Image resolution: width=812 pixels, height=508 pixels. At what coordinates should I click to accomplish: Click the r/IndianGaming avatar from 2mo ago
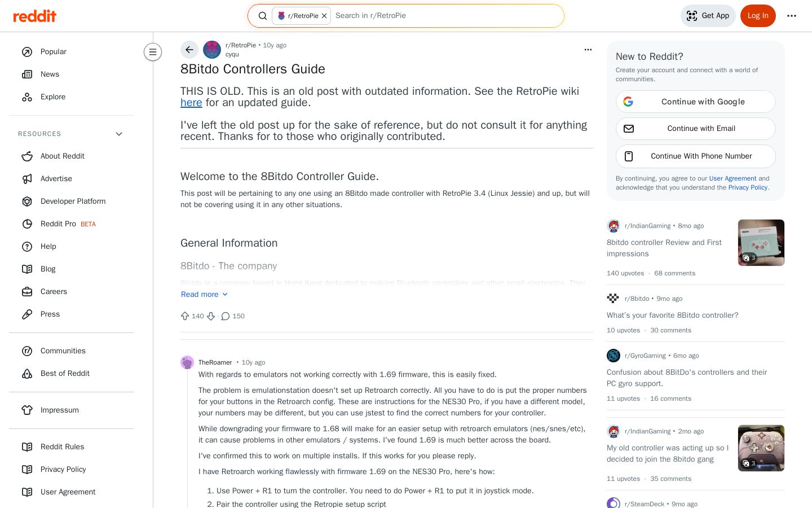click(614, 431)
